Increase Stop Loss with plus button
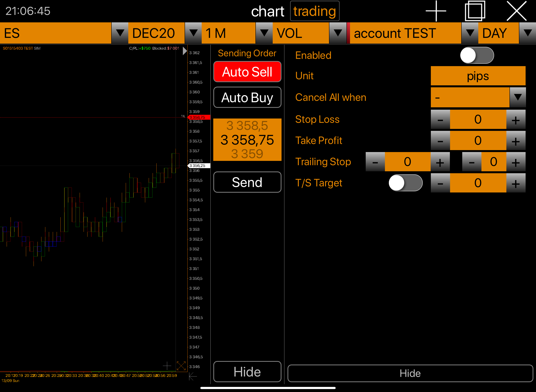Viewport: 536px width, 392px height. coord(516,120)
